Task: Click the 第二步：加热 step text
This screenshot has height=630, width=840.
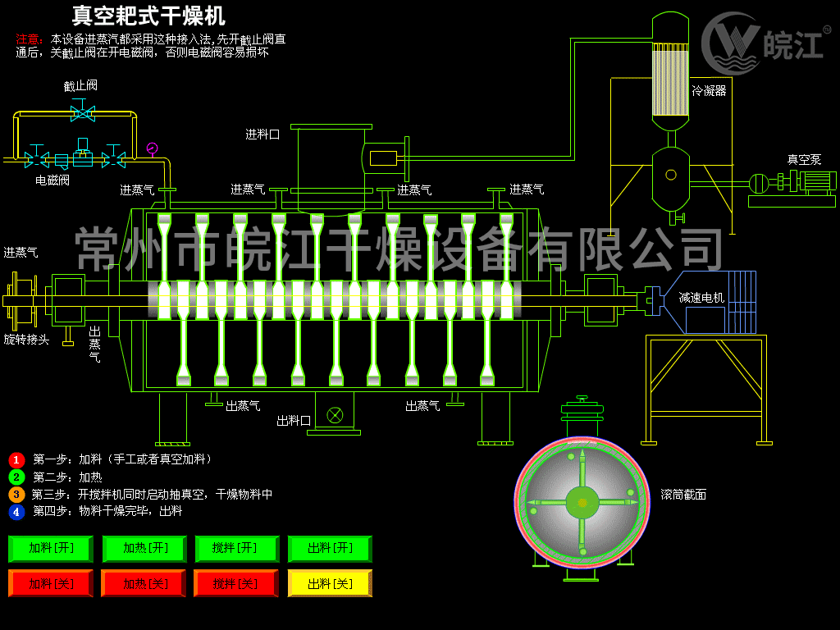Action: (x=67, y=477)
